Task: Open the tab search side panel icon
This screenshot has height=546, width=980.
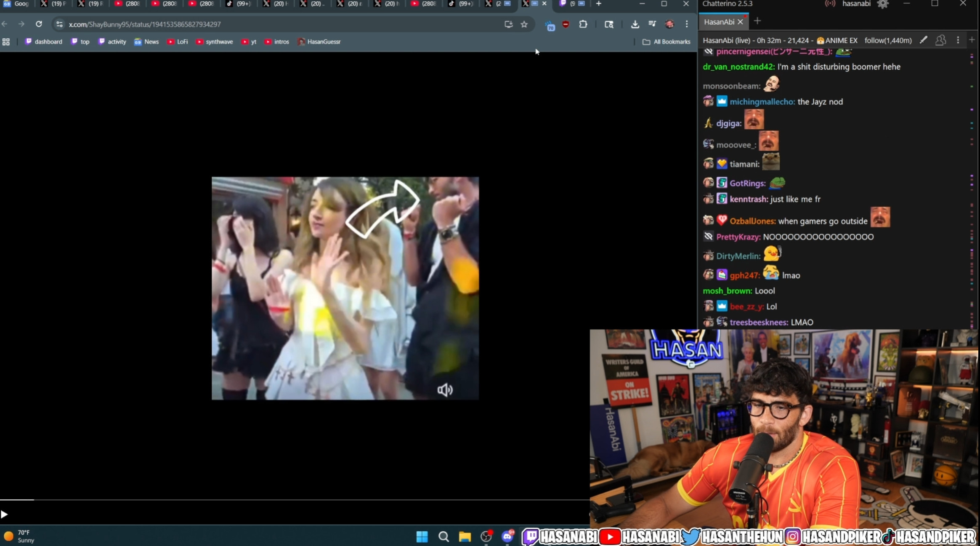Action: coord(609,24)
